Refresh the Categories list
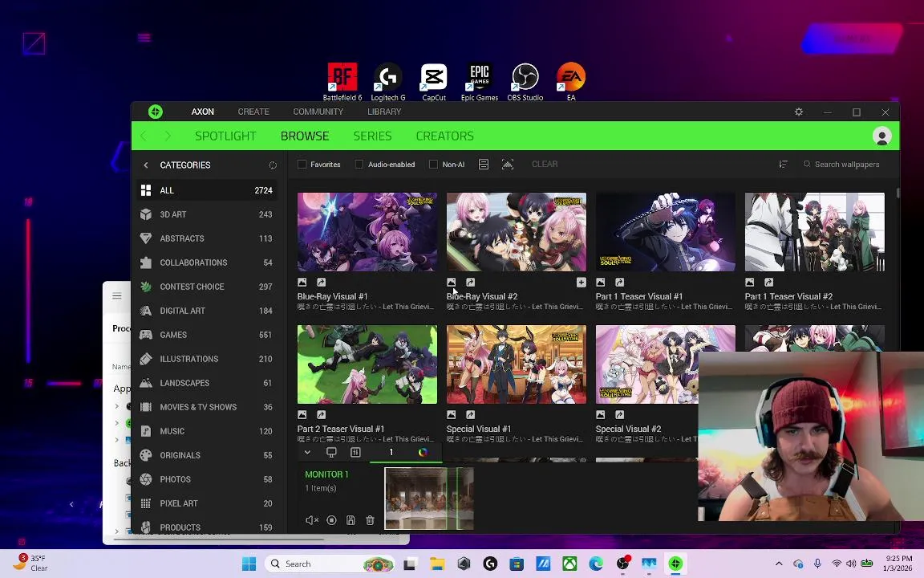 (x=273, y=165)
